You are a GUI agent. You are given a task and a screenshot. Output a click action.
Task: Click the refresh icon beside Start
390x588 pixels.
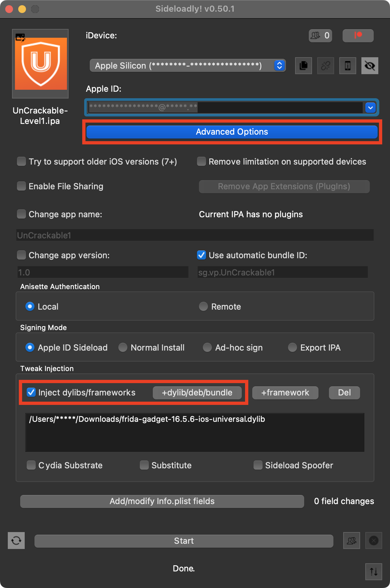pyautogui.click(x=16, y=541)
